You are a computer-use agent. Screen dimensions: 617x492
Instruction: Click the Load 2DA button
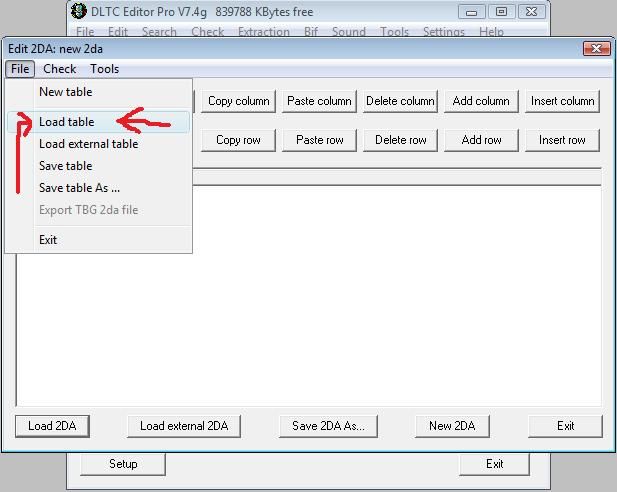coord(52,426)
